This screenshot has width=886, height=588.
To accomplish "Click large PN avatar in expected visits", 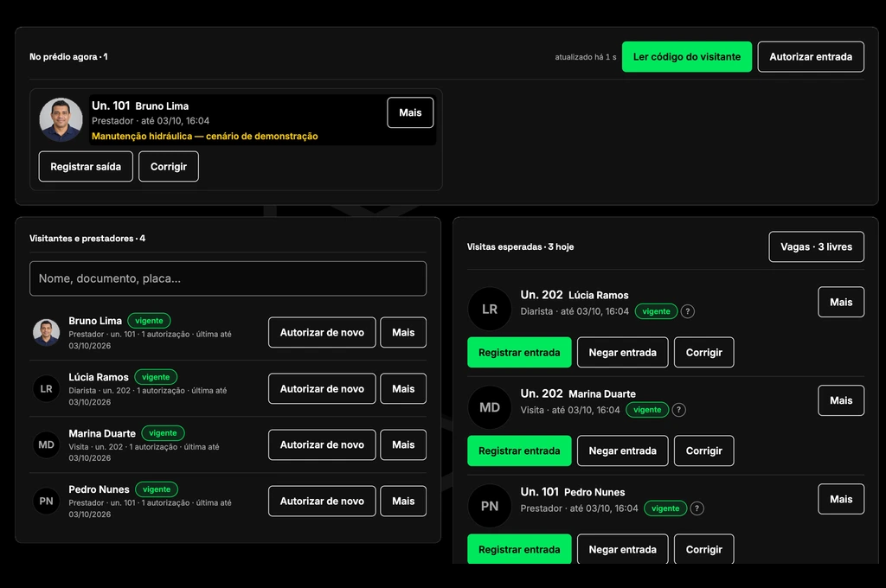I will [490, 506].
